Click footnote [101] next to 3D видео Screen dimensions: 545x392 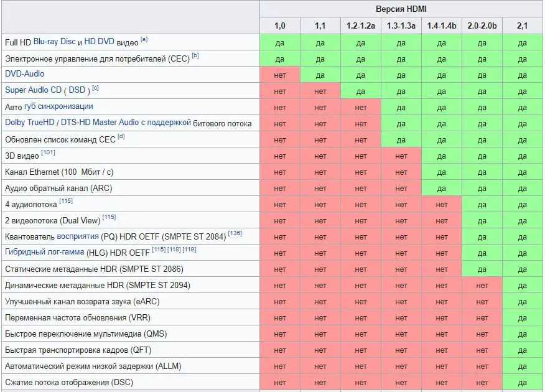pyautogui.click(x=48, y=152)
